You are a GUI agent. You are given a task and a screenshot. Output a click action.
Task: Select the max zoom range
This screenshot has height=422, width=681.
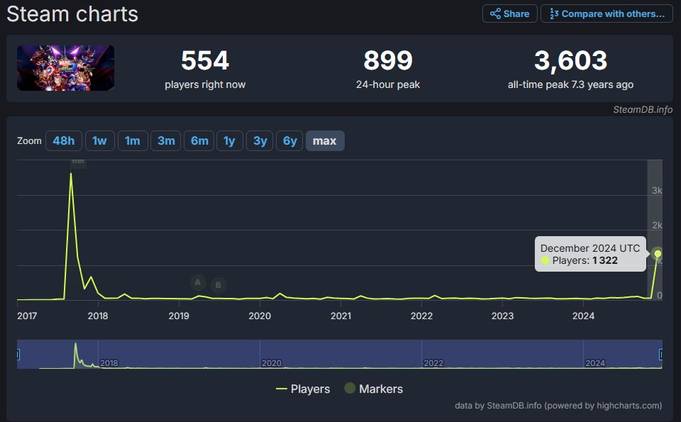[x=325, y=141]
